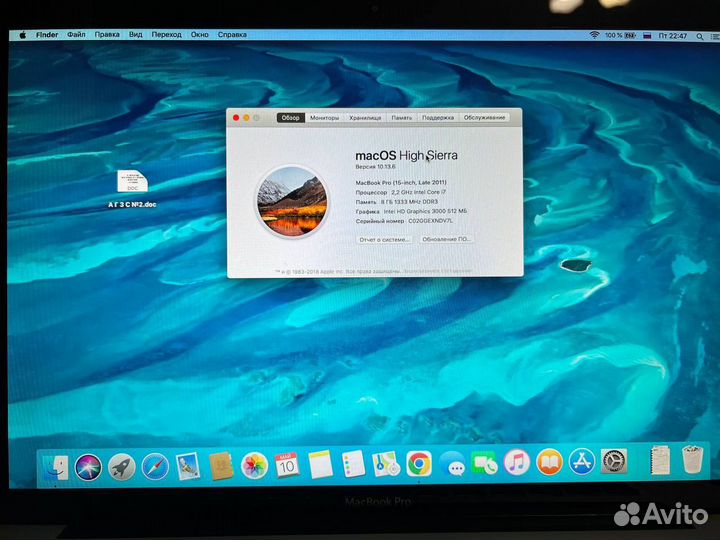This screenshot has width=720, height=540.
Task: Switch to the Хранилище tab
Action: pyautogui.click(x=365, y=118)
